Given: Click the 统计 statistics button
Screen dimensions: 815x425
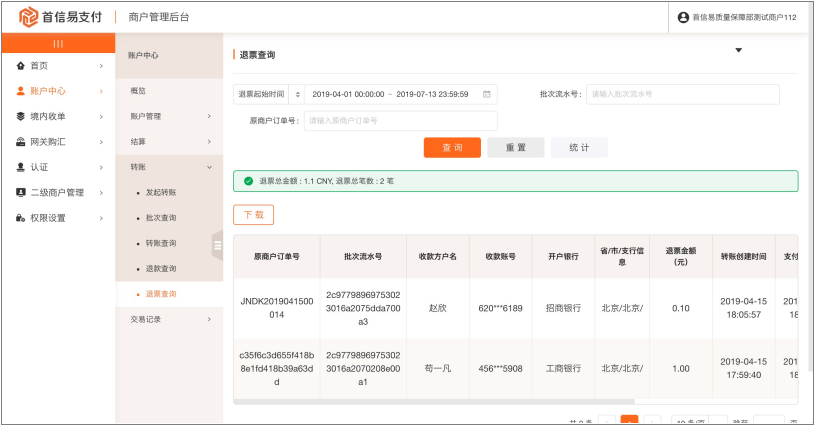Looking at the screenshot, I should click(x=579, y=148).
